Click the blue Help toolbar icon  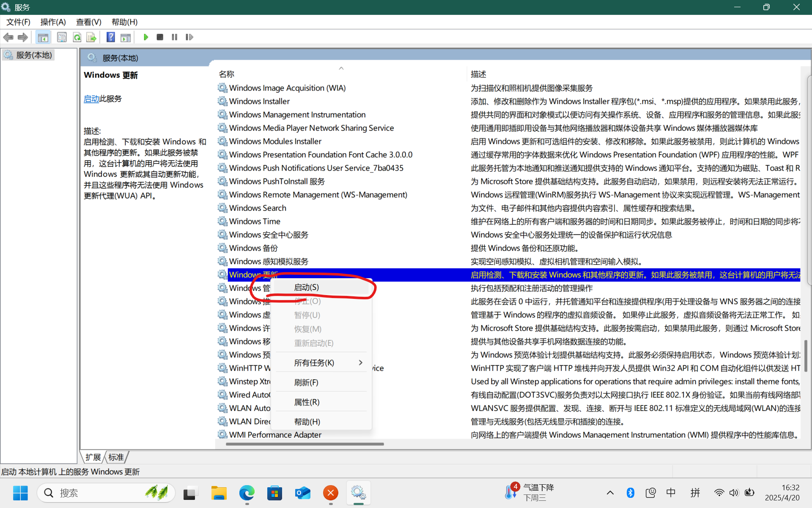(x=110, y=37)
